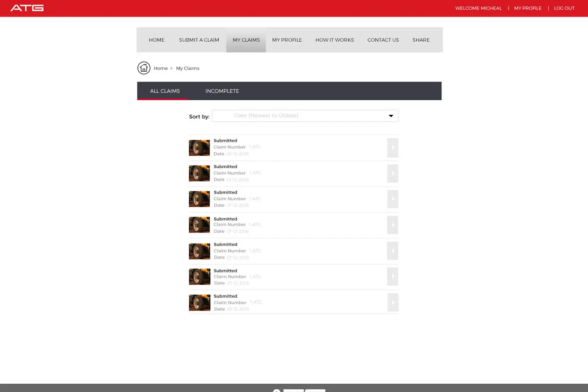Screen dimensions: 588x392
Task: Open the seventh claim using its arrow button
Action: pyautogui.click(x=393, y=302)
